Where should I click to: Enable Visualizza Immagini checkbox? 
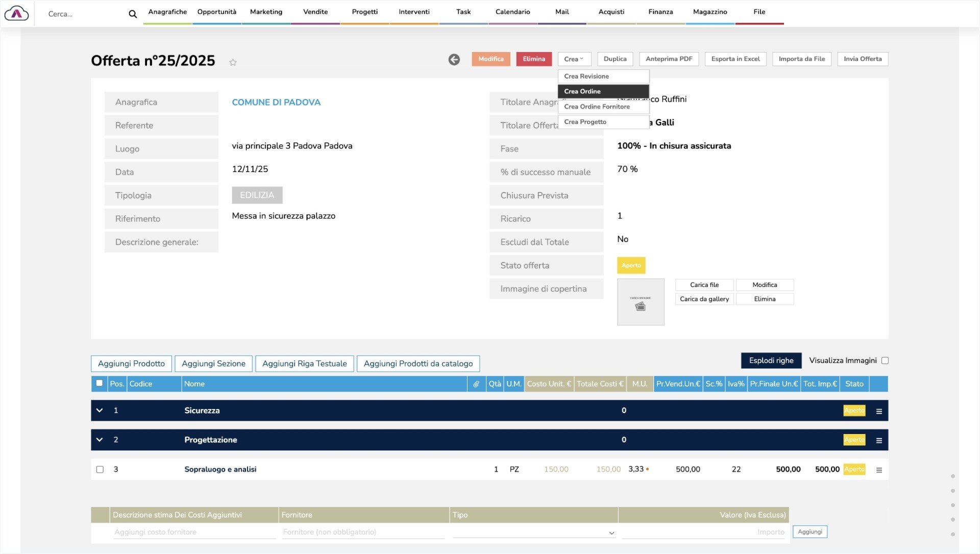pos(885,360)
